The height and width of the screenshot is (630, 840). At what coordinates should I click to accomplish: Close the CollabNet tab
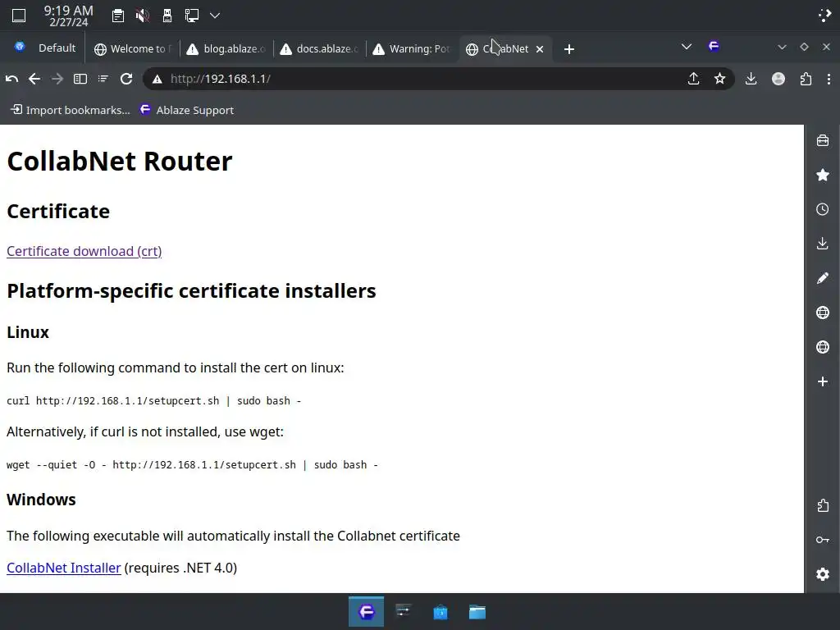[x=540, y=49]
